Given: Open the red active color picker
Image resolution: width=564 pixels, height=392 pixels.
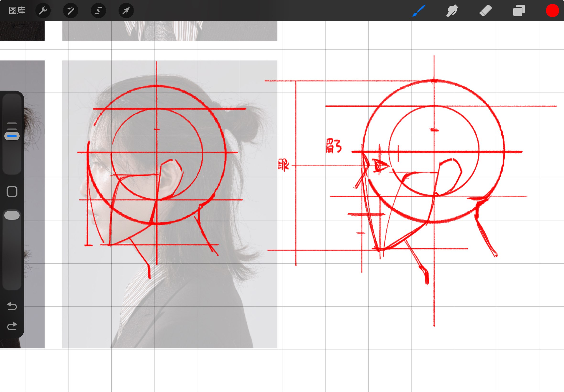Looking at the screenshot, I should (x=553, y=11).
